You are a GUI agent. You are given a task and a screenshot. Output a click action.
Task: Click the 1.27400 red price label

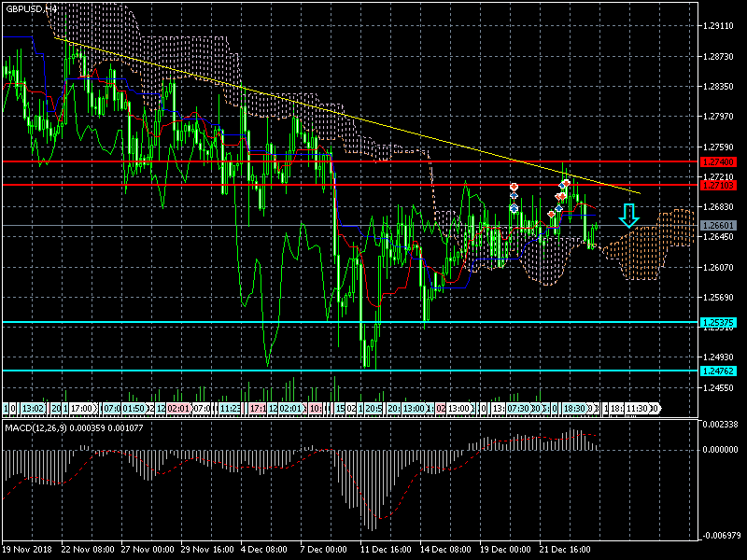coord(719,161)
